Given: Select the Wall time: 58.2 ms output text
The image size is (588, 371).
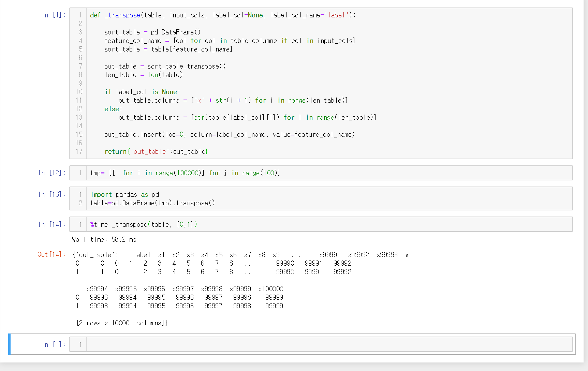Looking at the screenshot, I should (104, 239).
